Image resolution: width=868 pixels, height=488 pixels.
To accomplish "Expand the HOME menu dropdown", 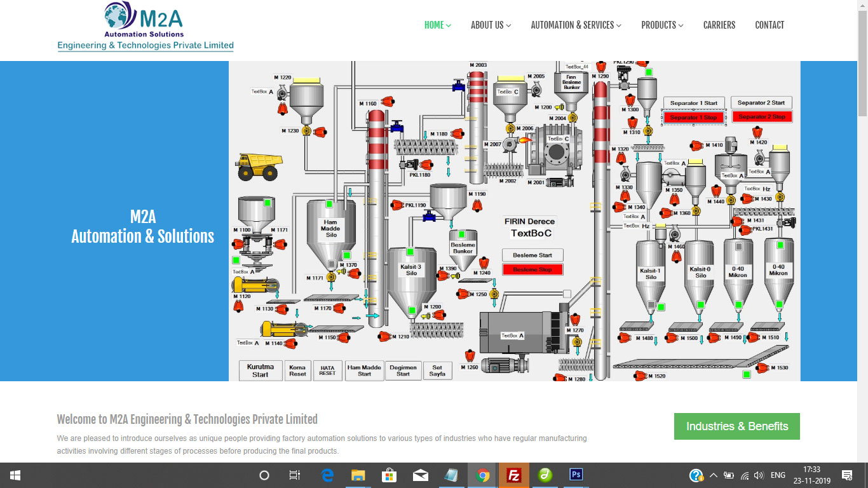I will coord(437,25).
